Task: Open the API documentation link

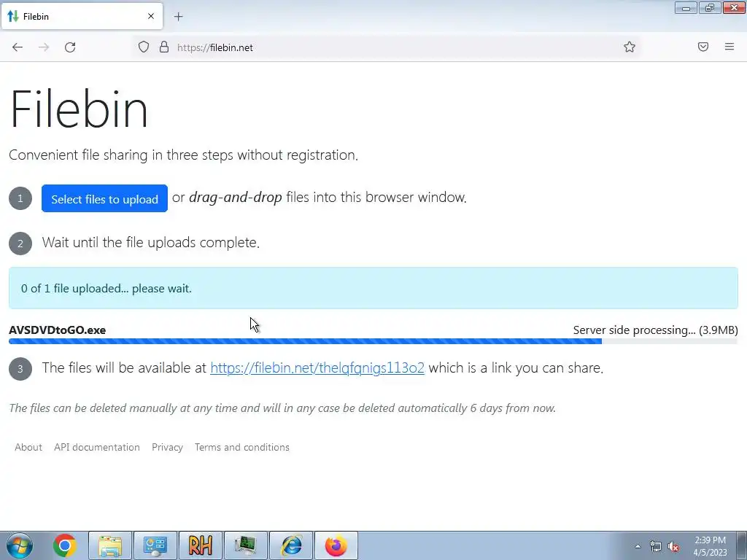Action: click(97, 447)
